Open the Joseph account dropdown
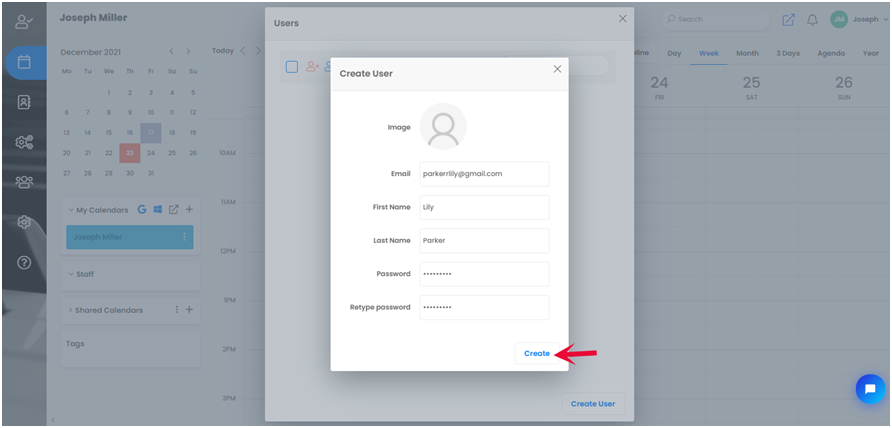The width and height of the screenshot is (892, 428). point(869,19)
